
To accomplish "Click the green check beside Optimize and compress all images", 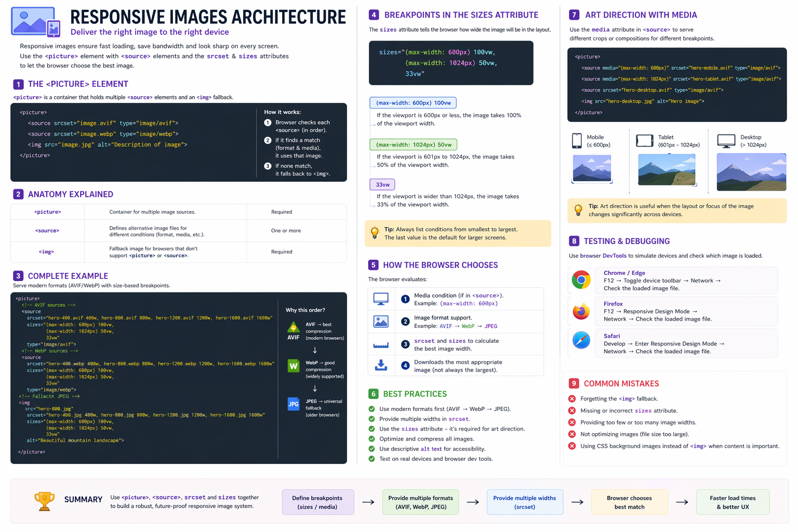I will (371, 438).
